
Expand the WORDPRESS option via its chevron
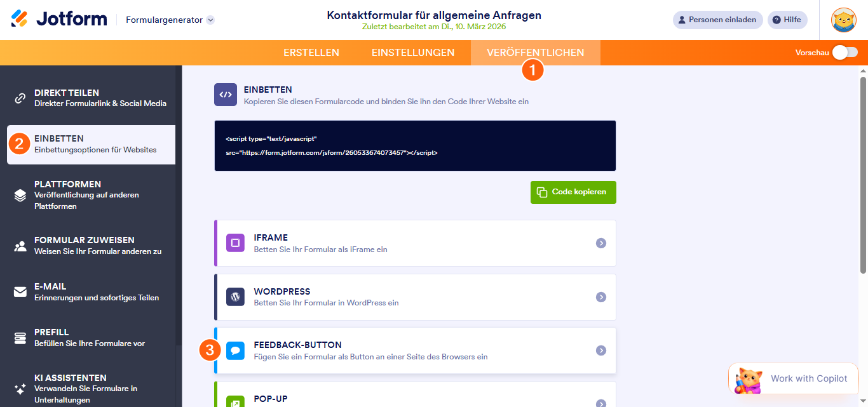(600, 297)
